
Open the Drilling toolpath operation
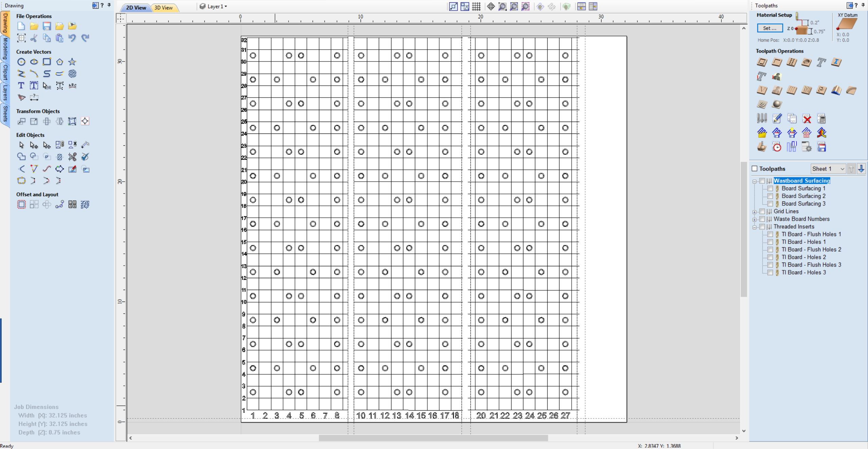click(792, 63)
